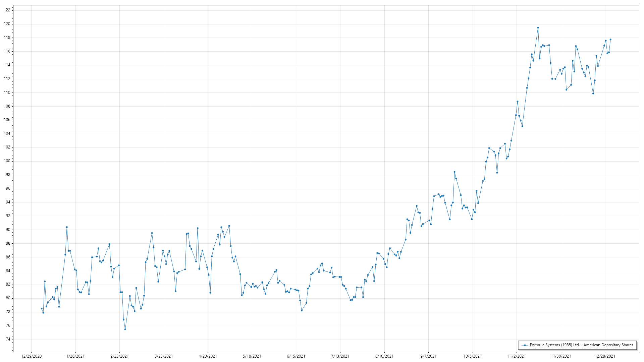Click the 100 y-axis value label
The width and height of the screenshot is (644, 362).
7,161
